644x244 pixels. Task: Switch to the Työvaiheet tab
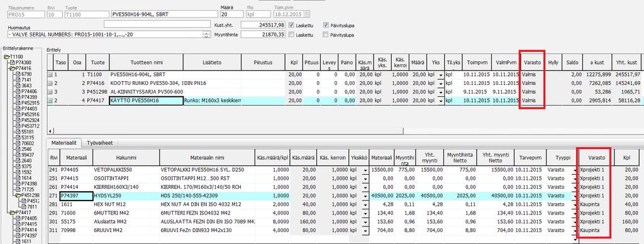100,143
